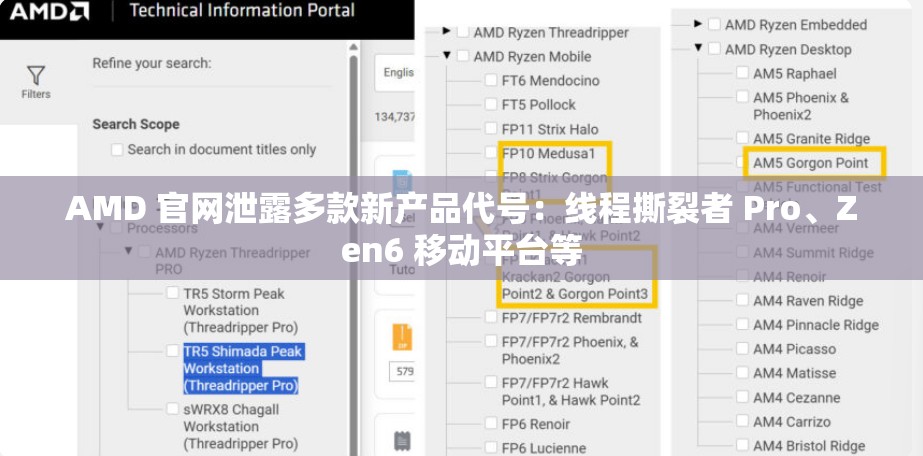This screenshot has width=923, height=456.
Task: Check the AM4 Picasso box
Action: 742,349
